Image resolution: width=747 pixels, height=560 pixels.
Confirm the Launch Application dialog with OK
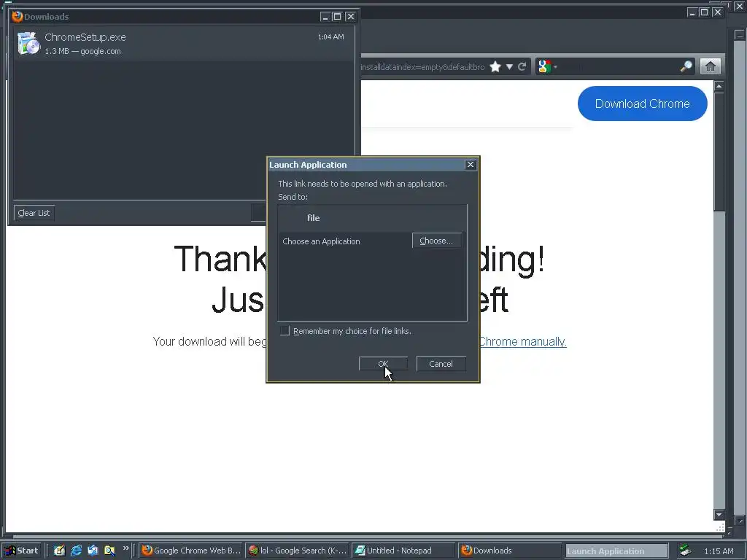pyautogui.click(x=383, y=364)
